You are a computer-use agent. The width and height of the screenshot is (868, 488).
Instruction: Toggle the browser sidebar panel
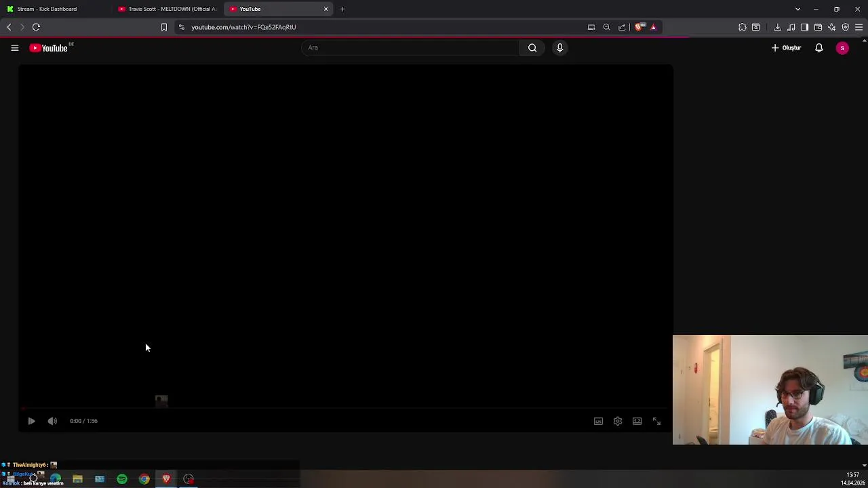pos(804,27)
